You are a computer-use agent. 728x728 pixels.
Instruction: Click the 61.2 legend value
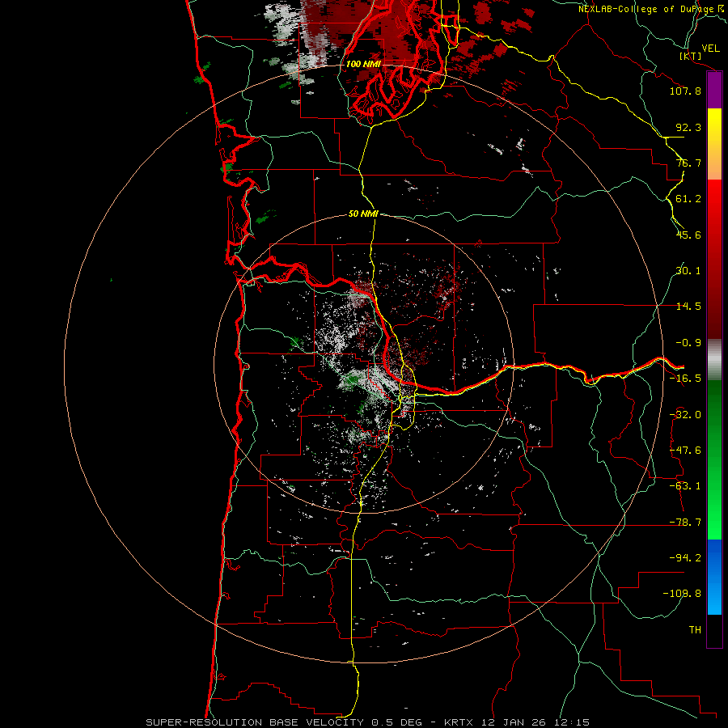click(688, 199)
